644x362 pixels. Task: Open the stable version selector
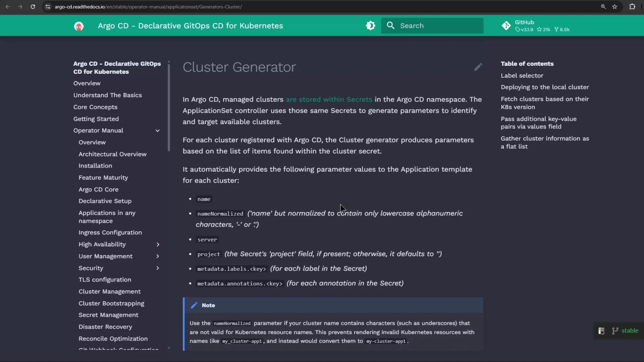pos(630,330)
